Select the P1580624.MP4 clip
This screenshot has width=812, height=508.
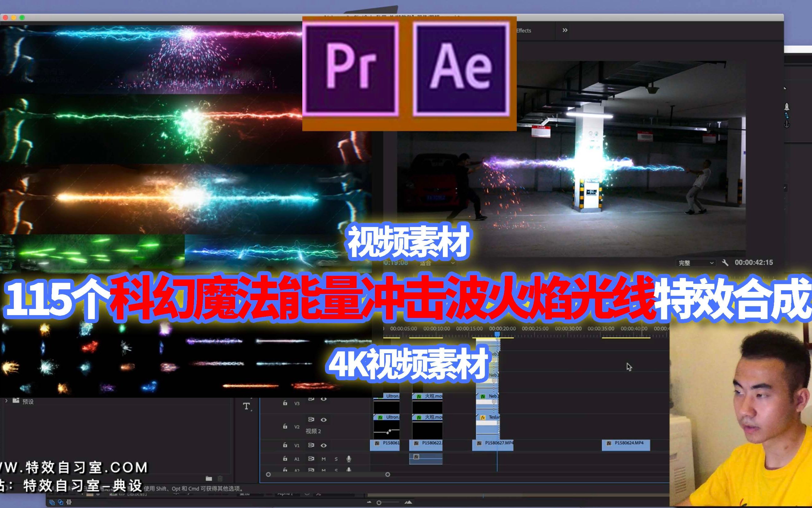(x=626, y=445)
